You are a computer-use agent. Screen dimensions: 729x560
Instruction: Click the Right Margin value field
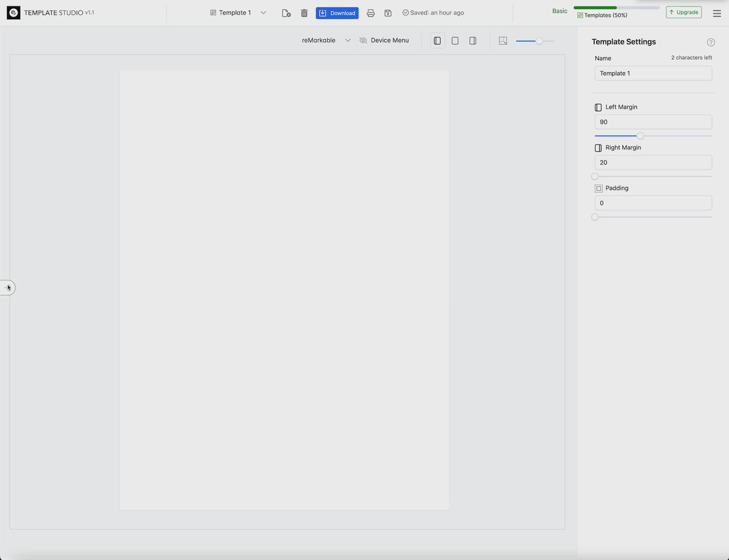tap(653, 162)
